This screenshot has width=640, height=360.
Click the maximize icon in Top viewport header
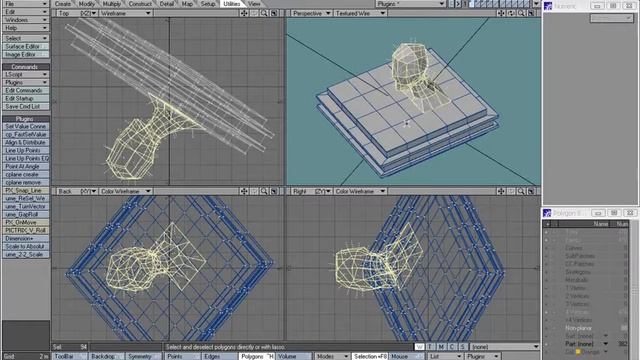274,13
